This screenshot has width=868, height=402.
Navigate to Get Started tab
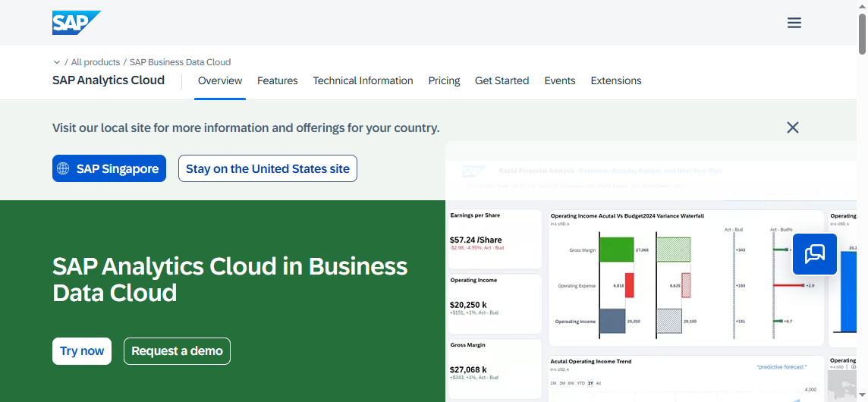502,80
